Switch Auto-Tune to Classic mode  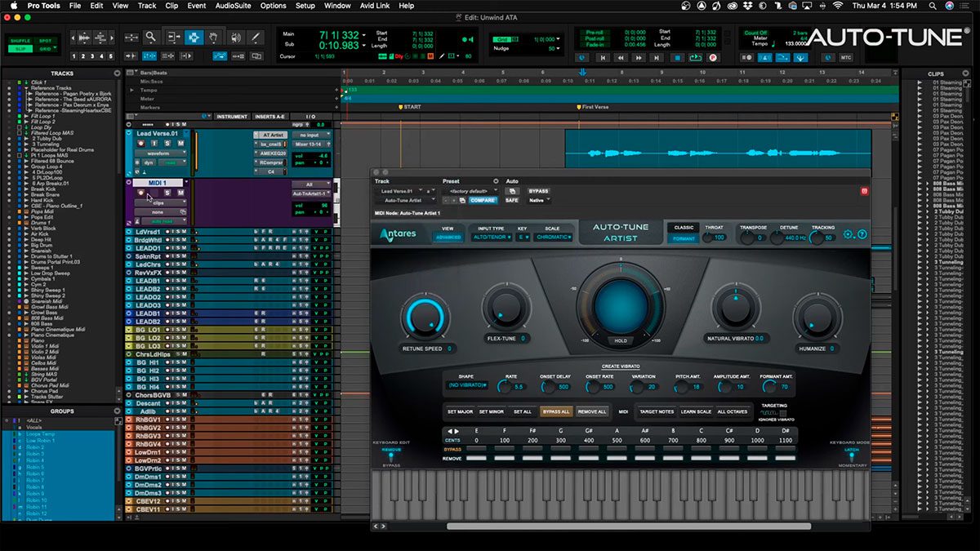pos(684,227)
